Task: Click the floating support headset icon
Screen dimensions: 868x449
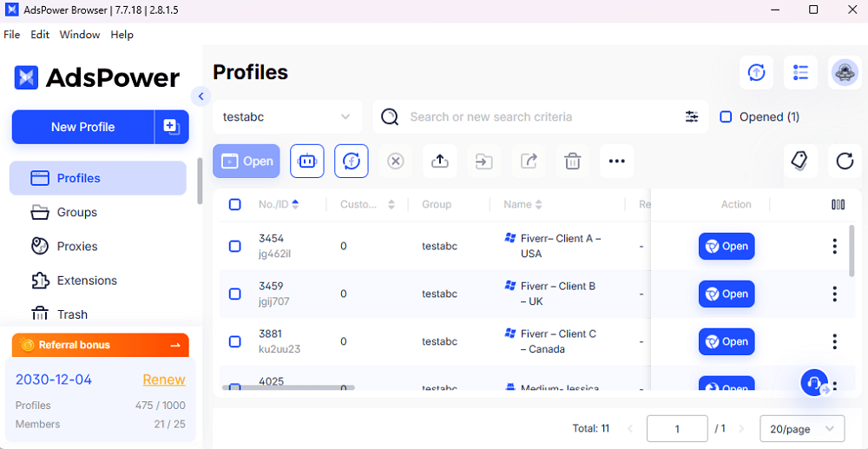Action: tap(814, 383)
